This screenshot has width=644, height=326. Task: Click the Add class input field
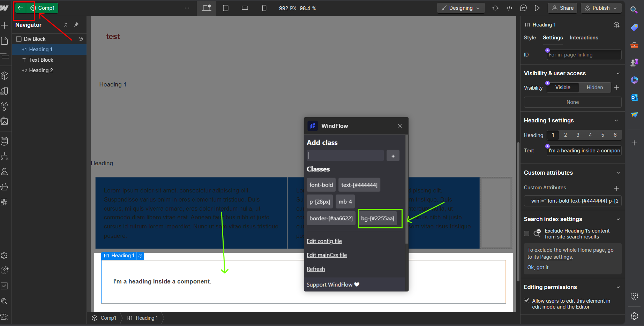345,156
